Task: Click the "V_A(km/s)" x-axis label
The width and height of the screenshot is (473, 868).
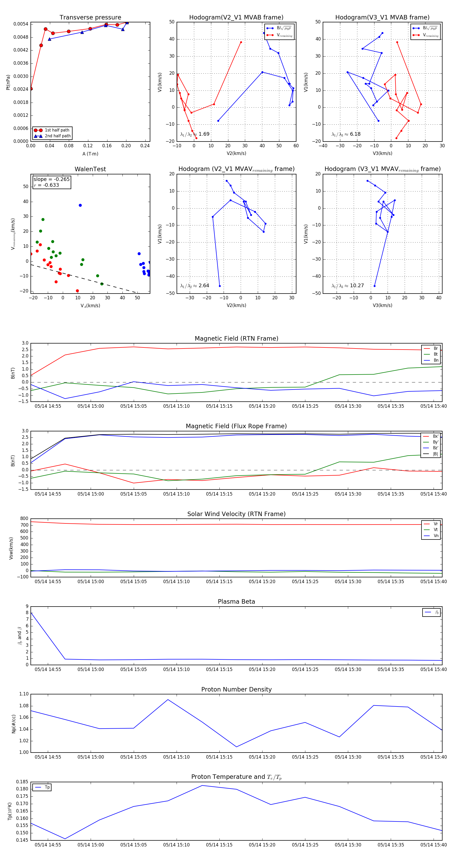Action: (90, 306)
